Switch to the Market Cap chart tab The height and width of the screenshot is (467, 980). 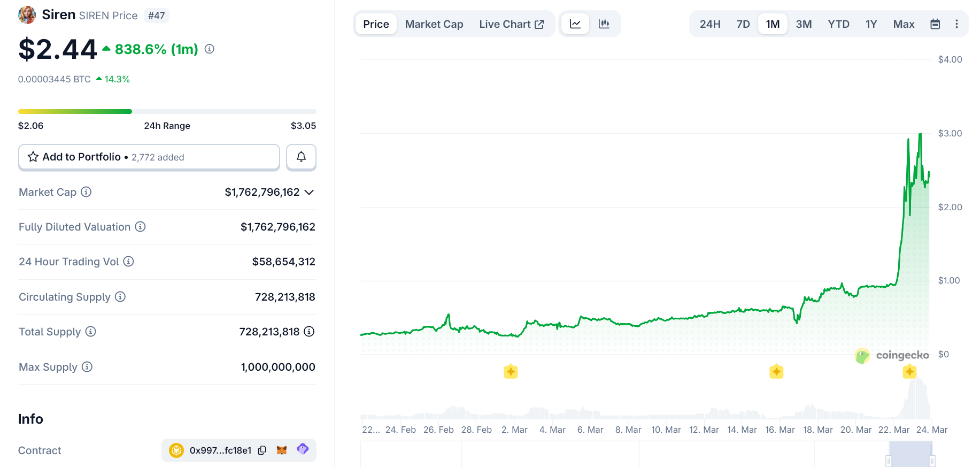click(x=434, y=24)
